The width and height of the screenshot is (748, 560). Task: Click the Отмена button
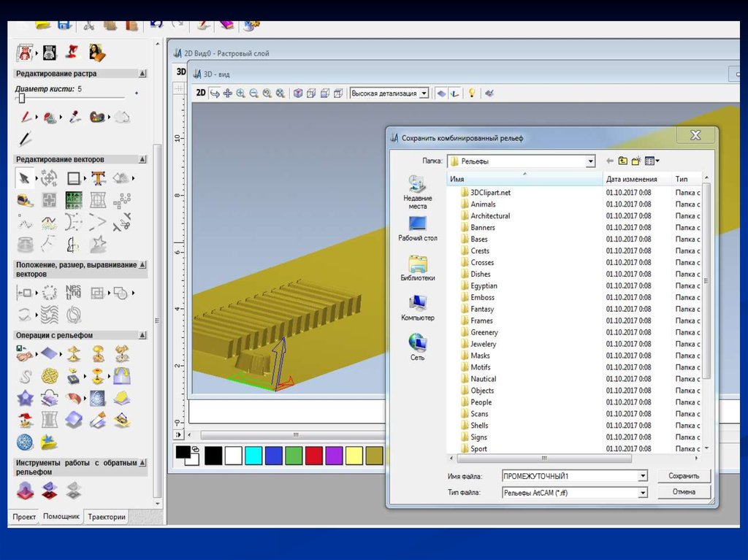pos(684,492)
